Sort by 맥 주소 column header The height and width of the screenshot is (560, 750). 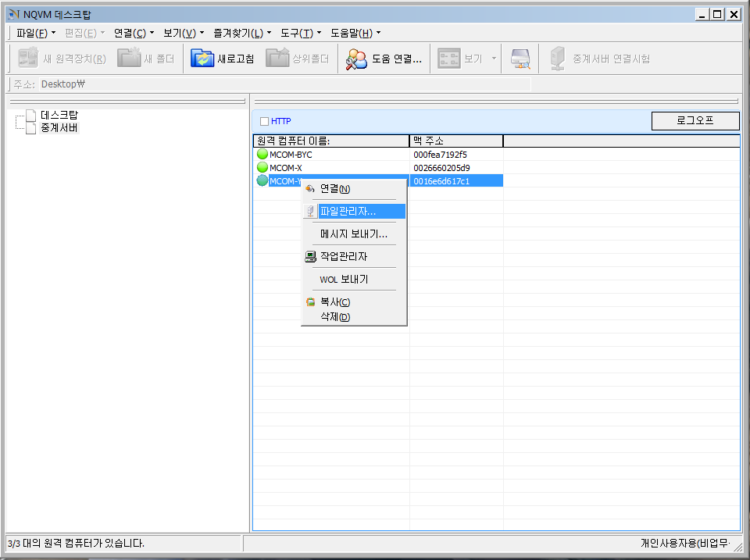point(456,141)
